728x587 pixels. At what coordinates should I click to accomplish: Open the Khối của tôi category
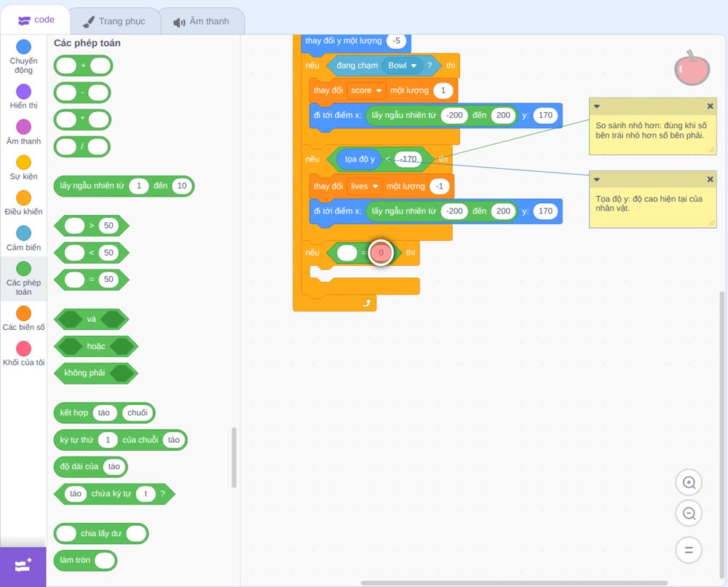pos(24,354)
